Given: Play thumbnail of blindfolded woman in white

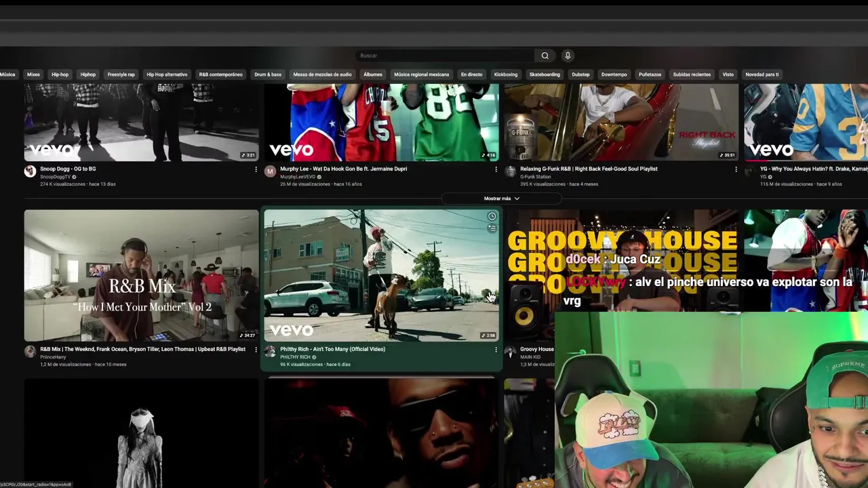Looking at the screenshot, I should click(141, 434).
